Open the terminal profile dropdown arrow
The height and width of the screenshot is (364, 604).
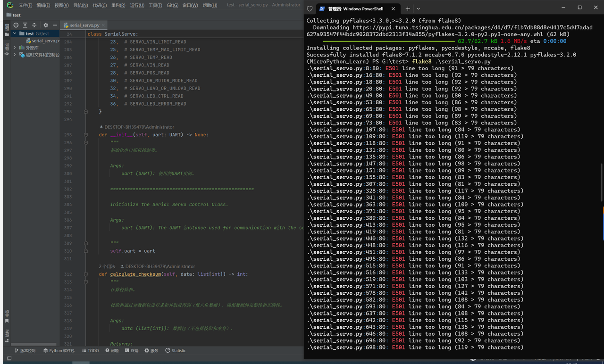pyautogui.click(x=418, y=8)
